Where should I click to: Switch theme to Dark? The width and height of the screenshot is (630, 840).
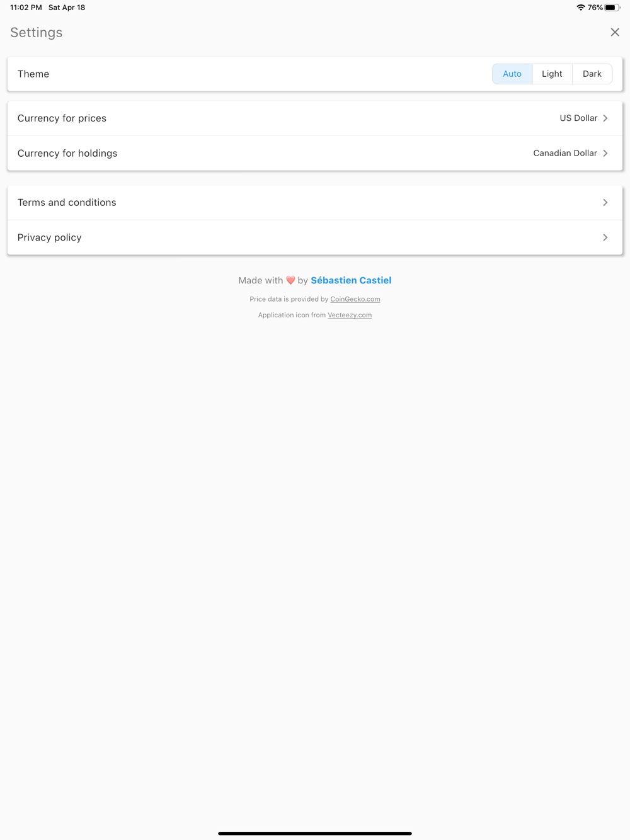(592, 74)
